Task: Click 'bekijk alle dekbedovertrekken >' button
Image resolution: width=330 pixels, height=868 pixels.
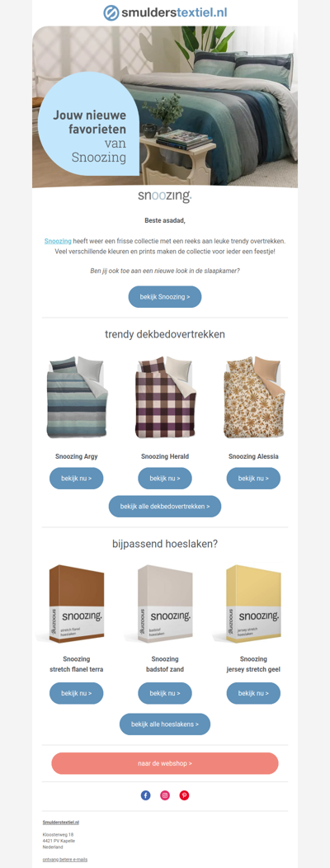Action: [x=165, y=506]
